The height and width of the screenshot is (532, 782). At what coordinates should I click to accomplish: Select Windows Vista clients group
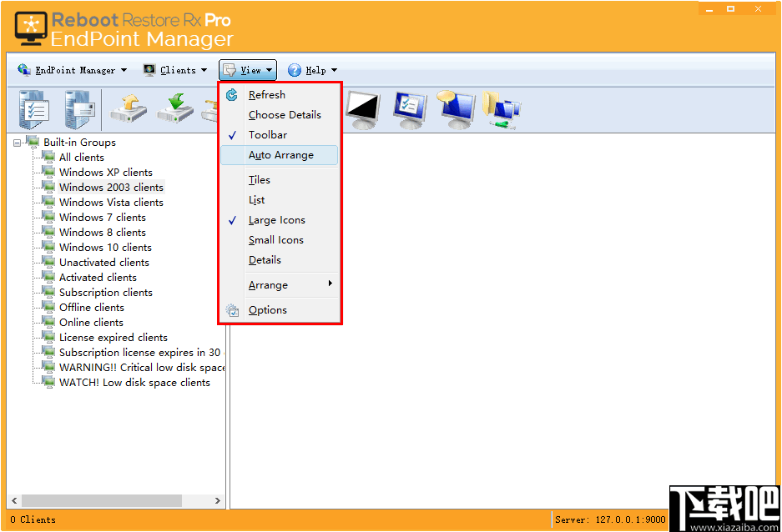point(111,203)
